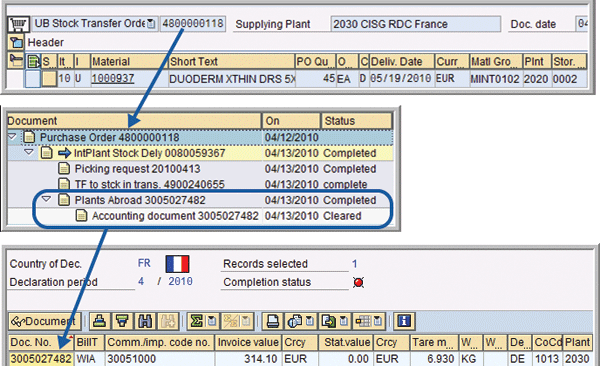Click the blue information icon
This screenshot has height=366, width=600.
tap(404, 321)
